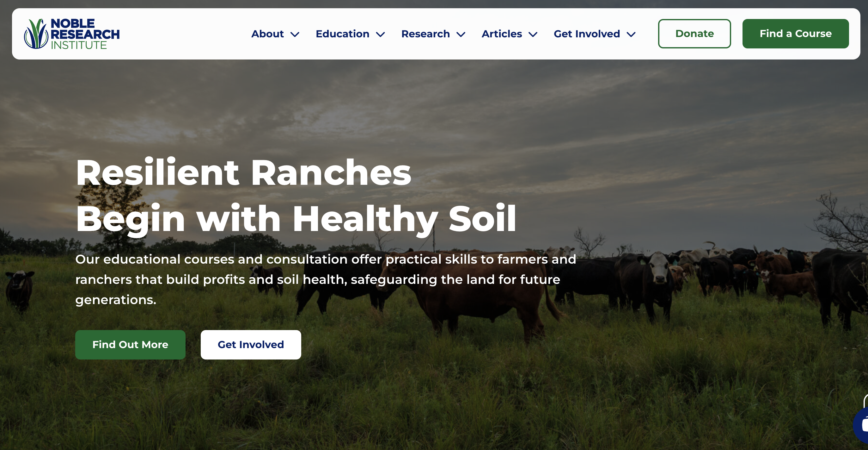The image size is (868, 450).
Task: Expand the About chevron arrow
Action: (x=295, y=34)
